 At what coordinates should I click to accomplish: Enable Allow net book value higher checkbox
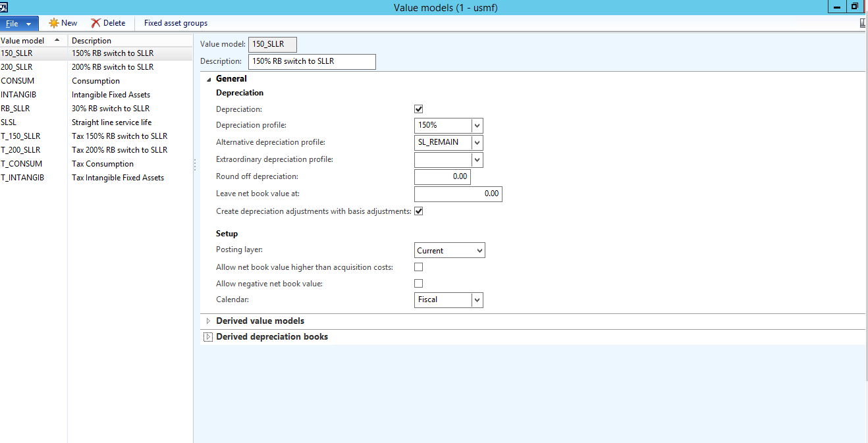pyautogui.click(x=418, y=267)
